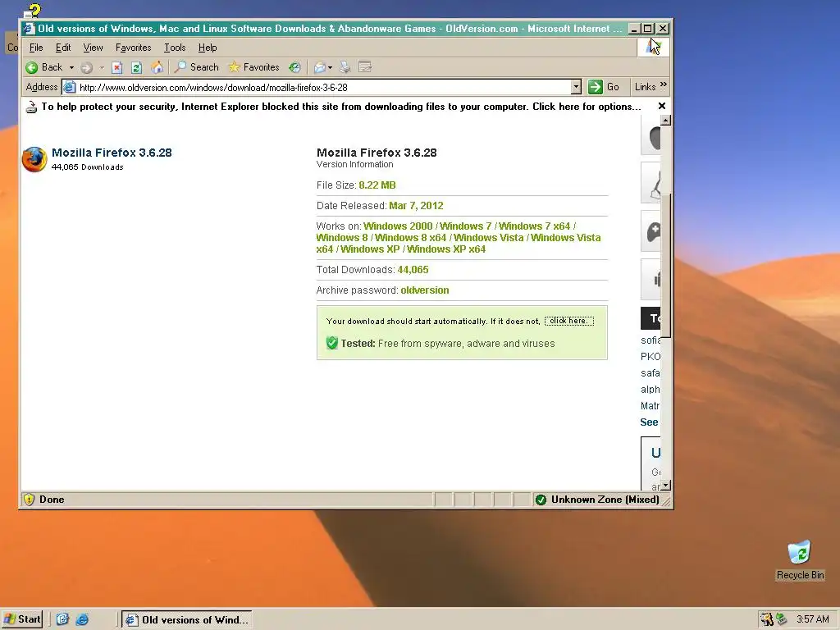Open the Windows Start menu
This screenshot has width=840, height=630.
coord(22,620)
